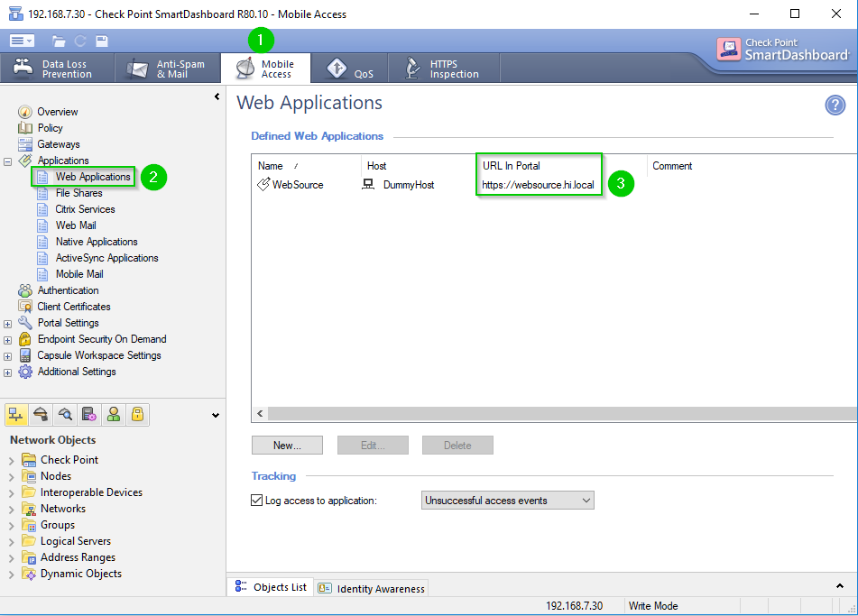The width and height of the screenshot is (858, 616).
Task: Click the Delete button
Action: pos(457,446)
